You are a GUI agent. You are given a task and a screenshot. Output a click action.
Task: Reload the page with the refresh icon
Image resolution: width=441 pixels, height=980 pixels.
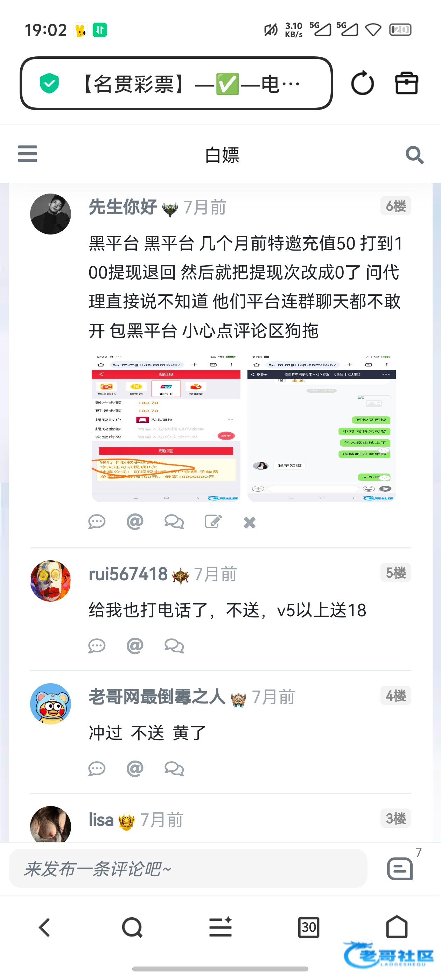[x=362, y=83]
